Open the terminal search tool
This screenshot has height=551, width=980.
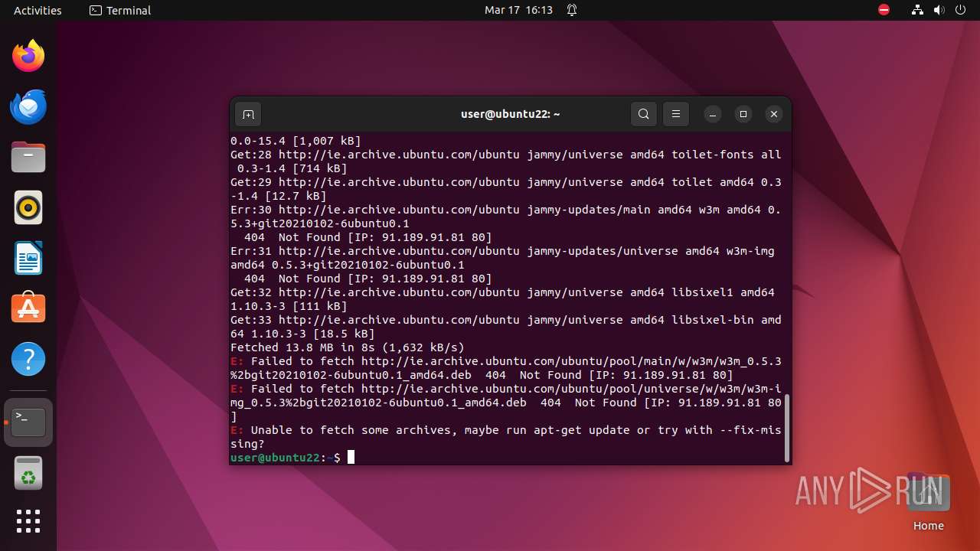[x=644, y=114]
